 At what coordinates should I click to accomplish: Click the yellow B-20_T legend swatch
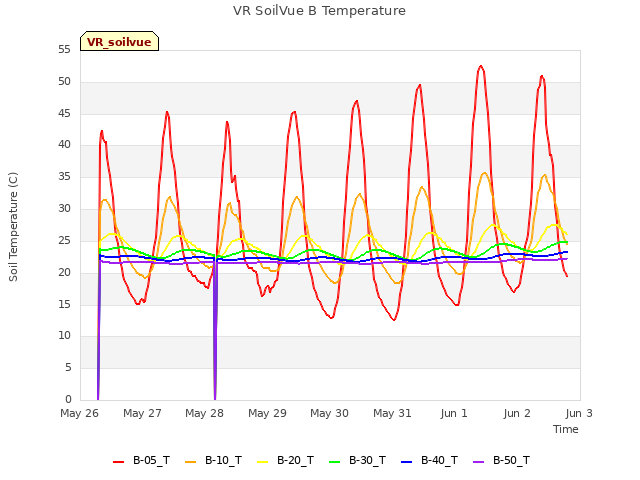tap(262, 462)
